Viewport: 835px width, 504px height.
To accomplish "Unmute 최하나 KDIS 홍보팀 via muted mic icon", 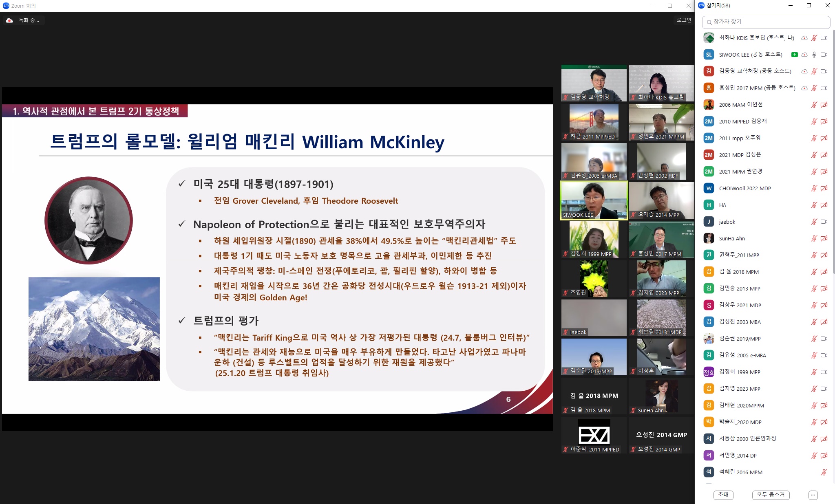I will pyautogui.click(x=814, y=38).
